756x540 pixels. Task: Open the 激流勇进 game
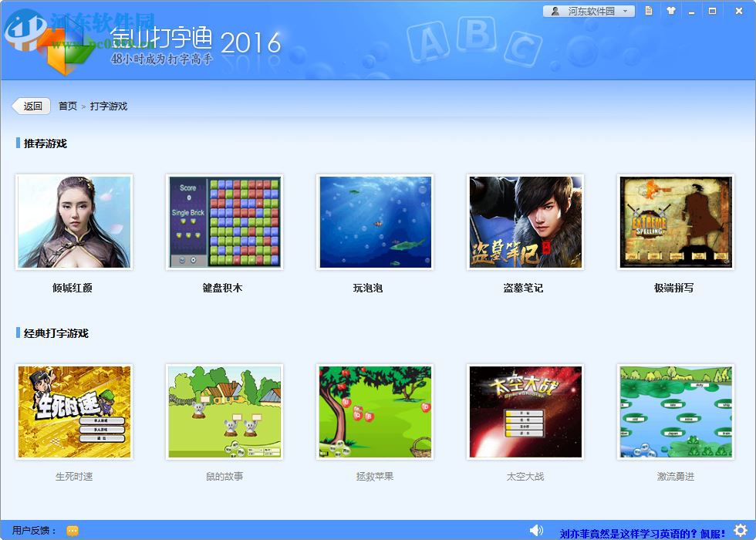(x=675, y=411)
